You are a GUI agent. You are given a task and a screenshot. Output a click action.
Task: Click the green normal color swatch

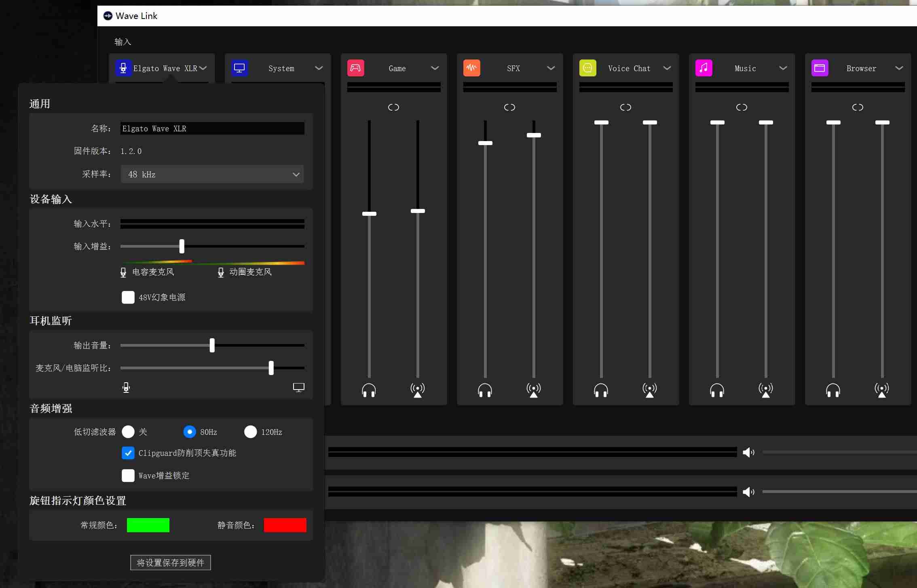(148, 525)
